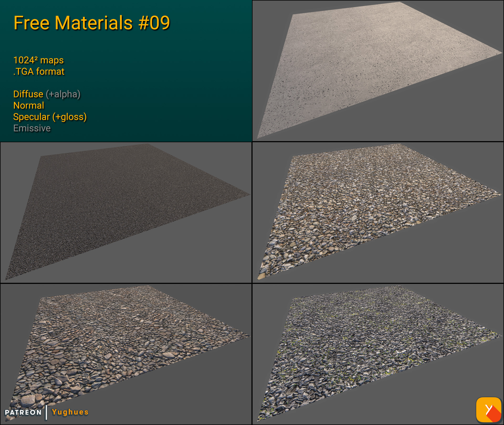Click the Patreon wordmark logo
504x425 pixels.
[22, 412]
